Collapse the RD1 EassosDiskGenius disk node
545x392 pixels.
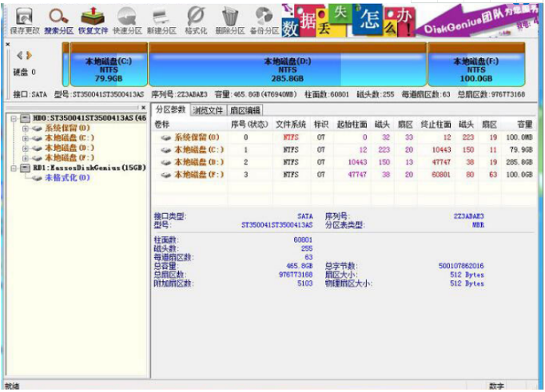[14, 168]
